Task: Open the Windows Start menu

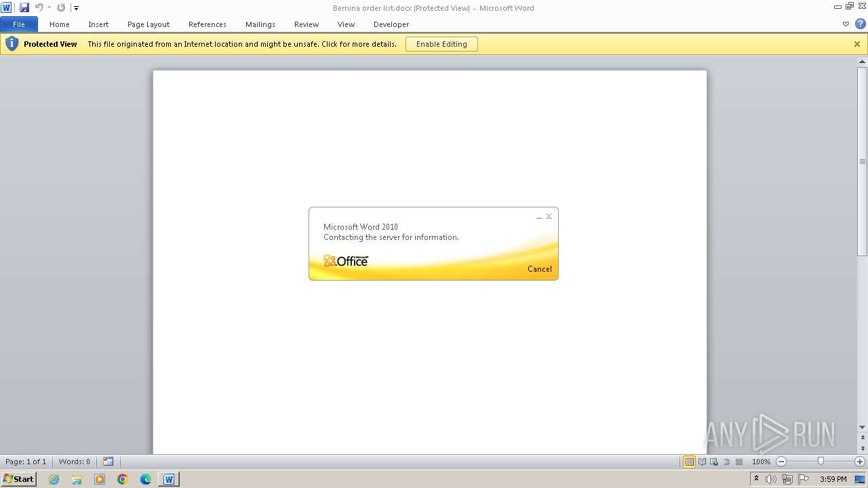Action: tap(19, 479)
